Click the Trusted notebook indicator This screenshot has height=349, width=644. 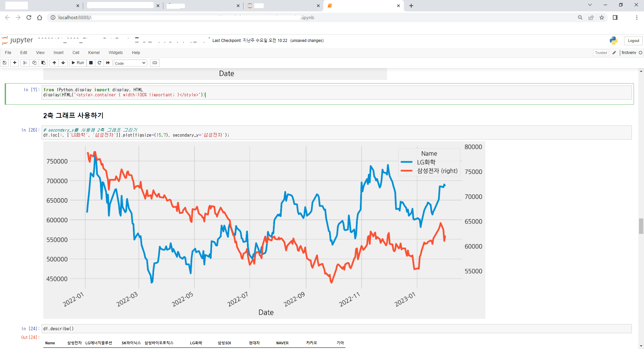click(x=601, y=53)
